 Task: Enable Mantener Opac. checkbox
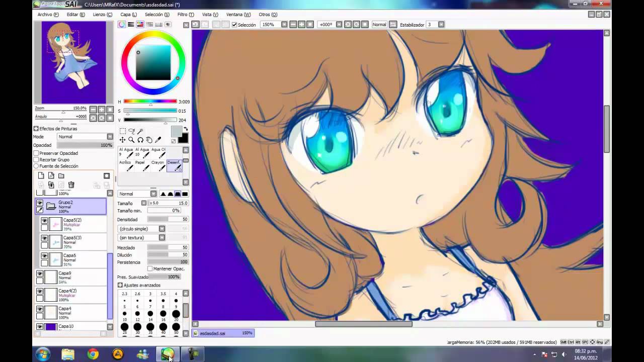tap(150, 268)
